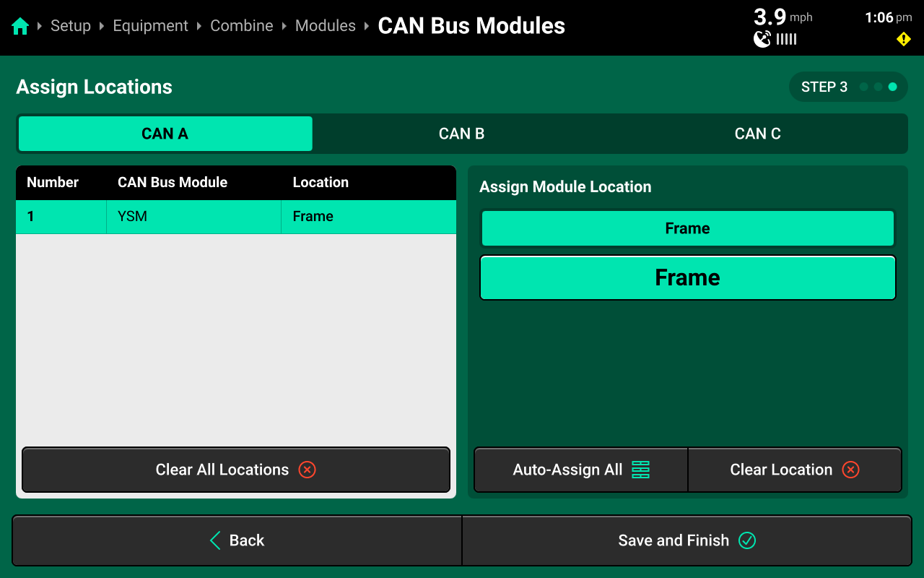Go to Combine in the breadcrumb
Screen dimensions: 924x578
241,26
